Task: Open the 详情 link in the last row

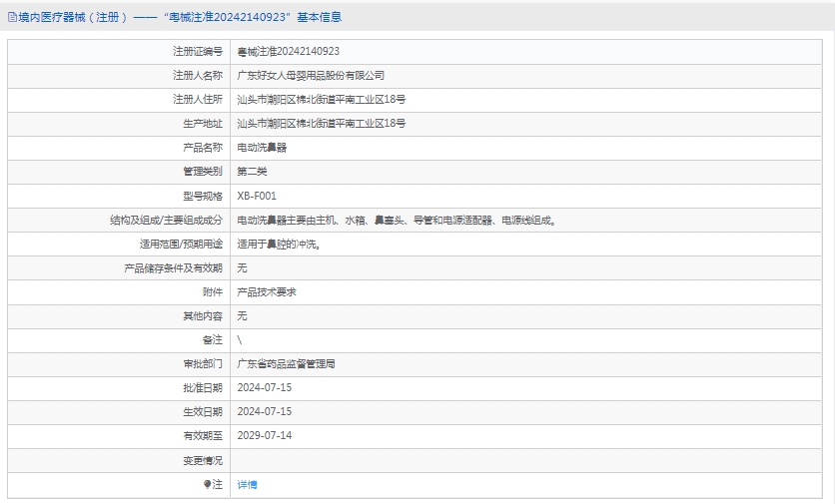Action: 247,484
